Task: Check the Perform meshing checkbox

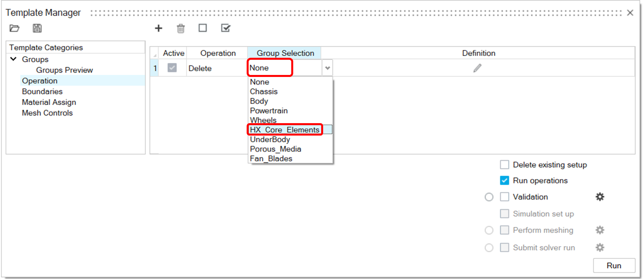Action: 505,230
